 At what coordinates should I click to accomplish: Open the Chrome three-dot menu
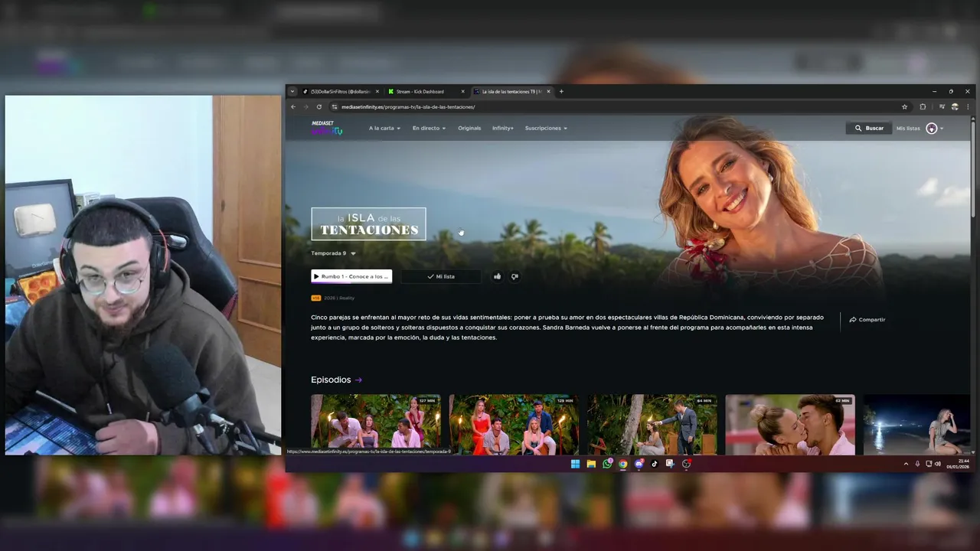968,107
